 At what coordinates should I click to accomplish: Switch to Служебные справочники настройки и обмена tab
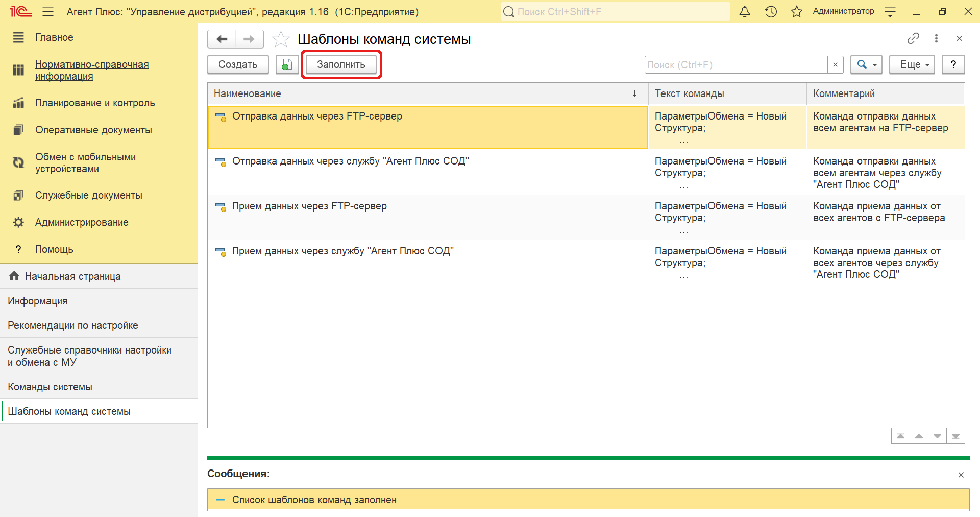(x=99, y=356)
